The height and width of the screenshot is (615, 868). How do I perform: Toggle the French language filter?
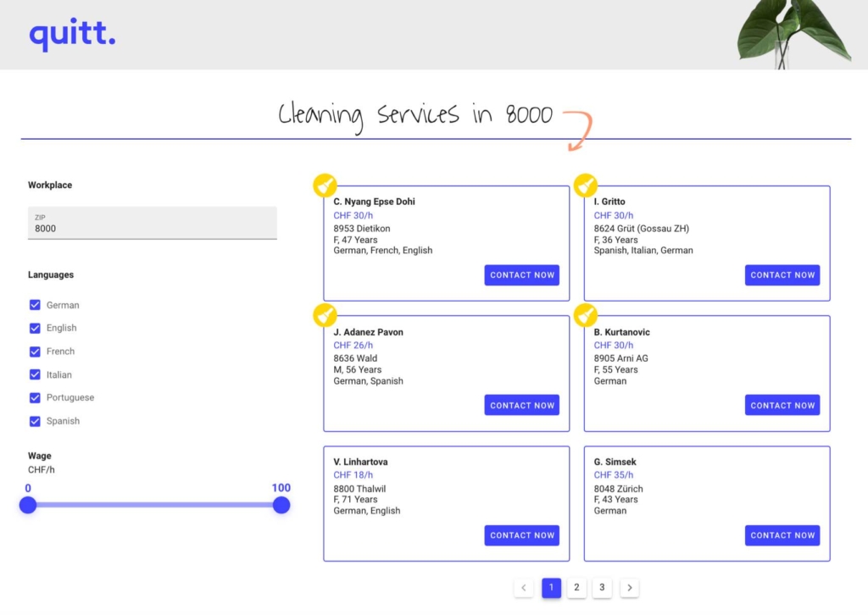pyautogui.click(x=35, y=352)
